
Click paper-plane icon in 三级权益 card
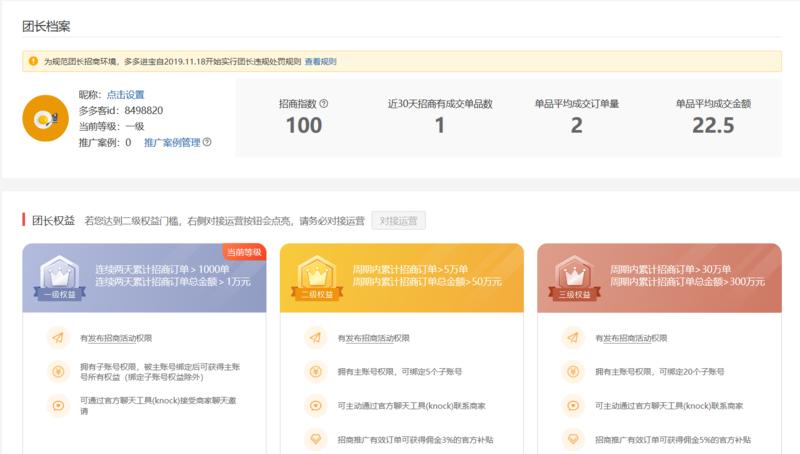(573, 338)
